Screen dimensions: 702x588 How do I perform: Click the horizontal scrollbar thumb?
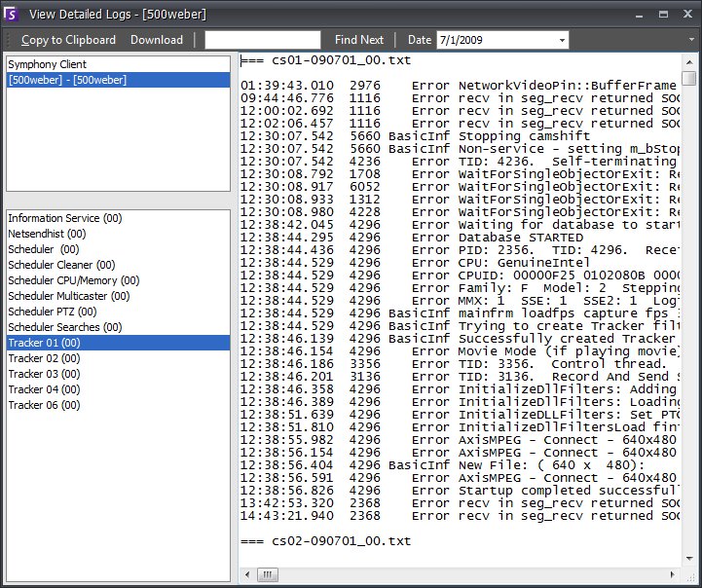268,574
